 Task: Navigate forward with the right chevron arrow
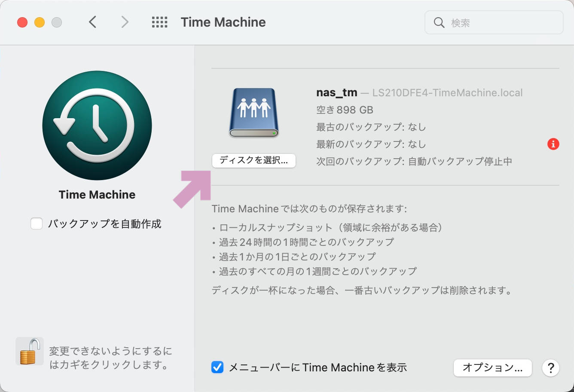click(125, 21)
